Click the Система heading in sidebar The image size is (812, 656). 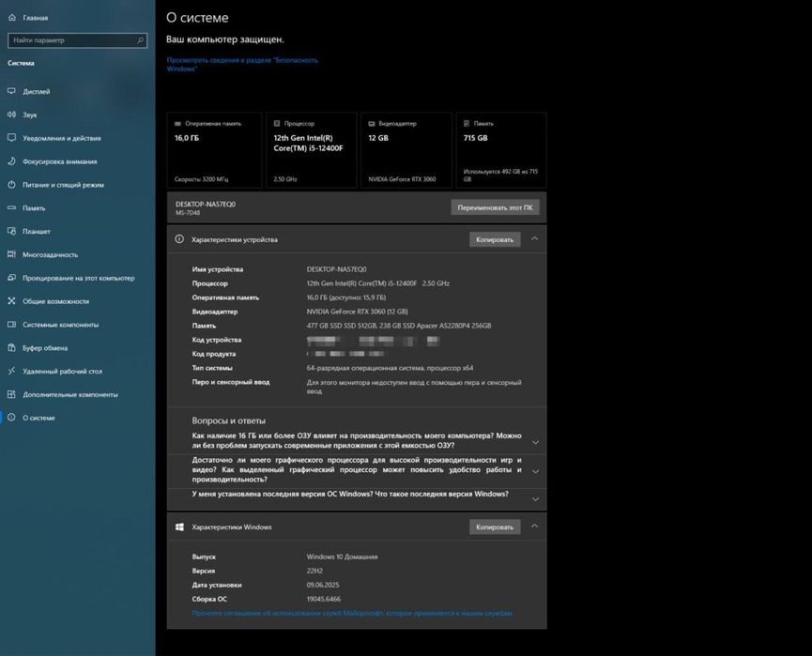pyautogui.click(x=21, y=63)
